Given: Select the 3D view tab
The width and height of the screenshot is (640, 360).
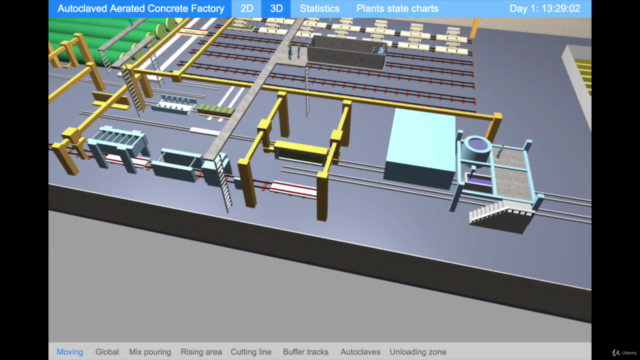Looking at the screenshot, I should coord(276,9).
